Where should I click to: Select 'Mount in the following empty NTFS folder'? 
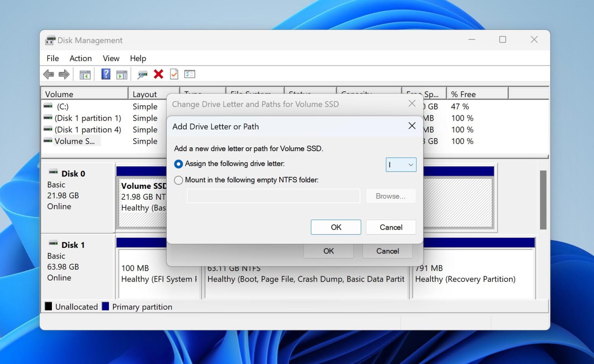pyautogui.click(x=178, y=180)
